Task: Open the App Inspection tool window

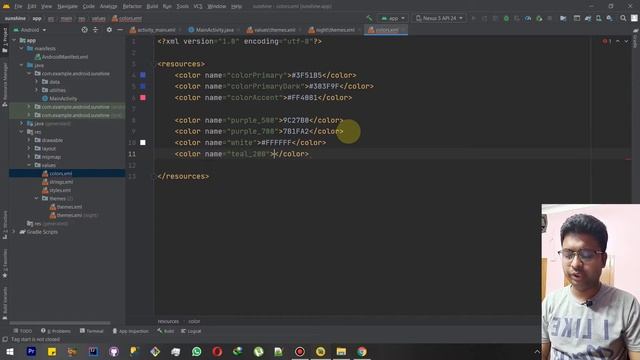Action: tap(130, 331)
